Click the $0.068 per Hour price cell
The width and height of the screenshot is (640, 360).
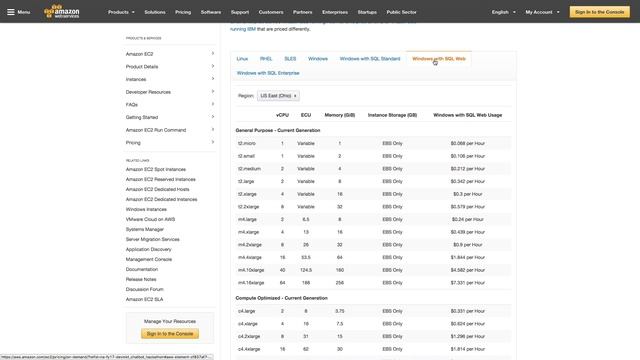coord(467,143)
